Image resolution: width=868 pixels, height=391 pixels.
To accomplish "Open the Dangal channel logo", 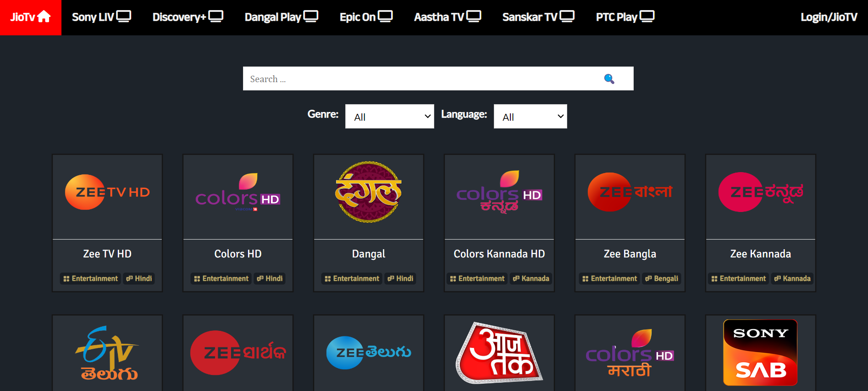I will coord(368,192).
